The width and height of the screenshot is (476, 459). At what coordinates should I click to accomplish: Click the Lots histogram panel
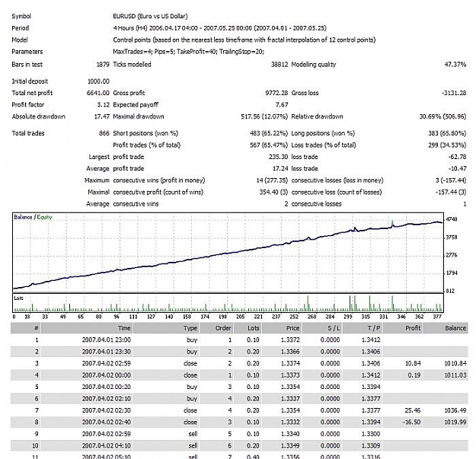tap(228, 303)
